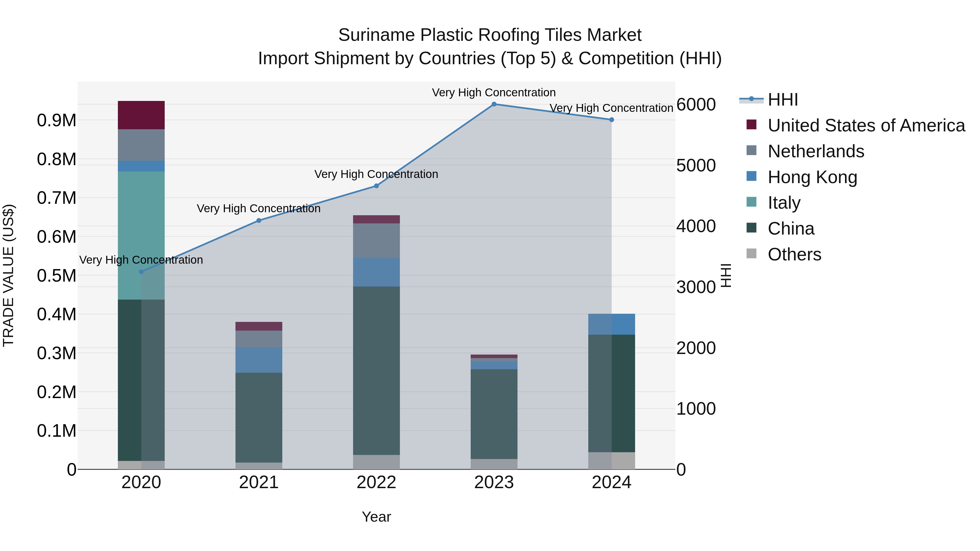Image resolution: width=980 pixels, height=551 pixels.
Task: Click the Others segment in the 2024 bar
Action: point(611,460)
